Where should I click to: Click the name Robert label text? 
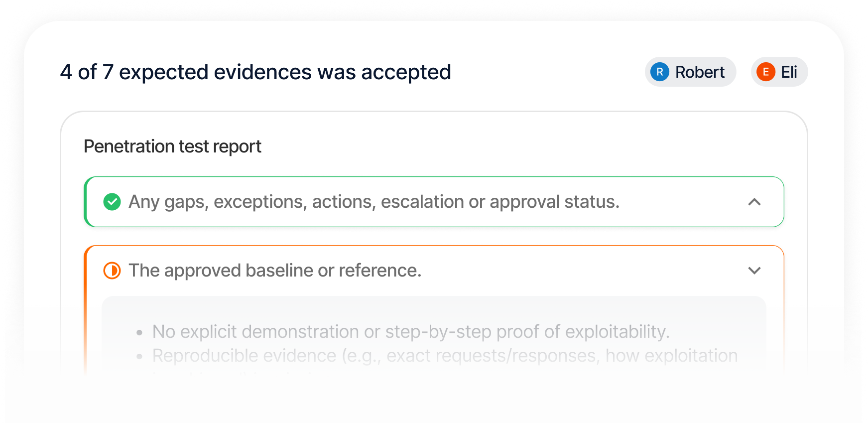click(700, 72)
